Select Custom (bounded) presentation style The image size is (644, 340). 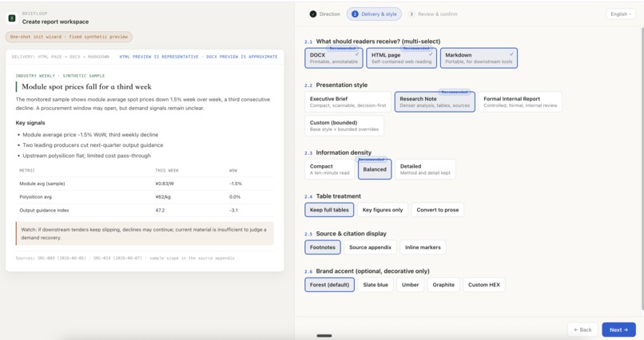(344, 125)
